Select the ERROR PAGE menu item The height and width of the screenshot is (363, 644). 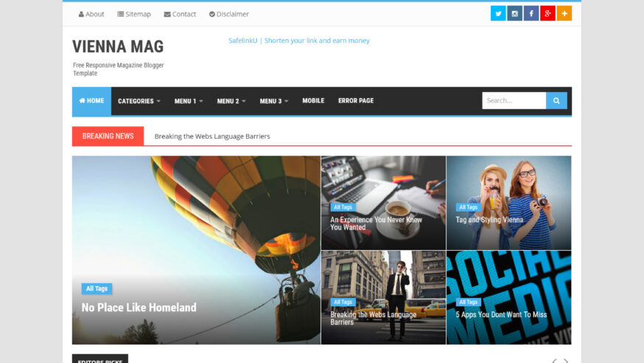356,101
